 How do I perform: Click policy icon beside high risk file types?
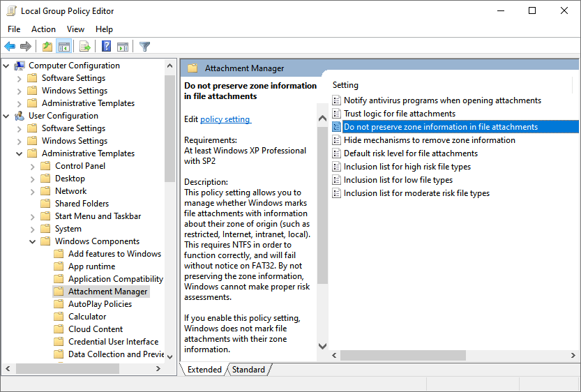click(336, 167)
